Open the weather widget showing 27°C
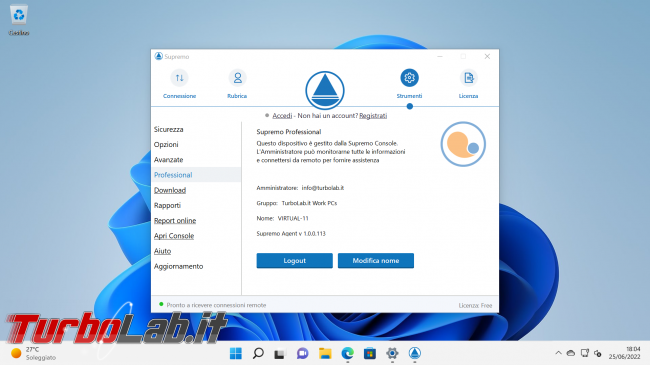The height and width of the screenshot is (365, 650). [33, 353]
